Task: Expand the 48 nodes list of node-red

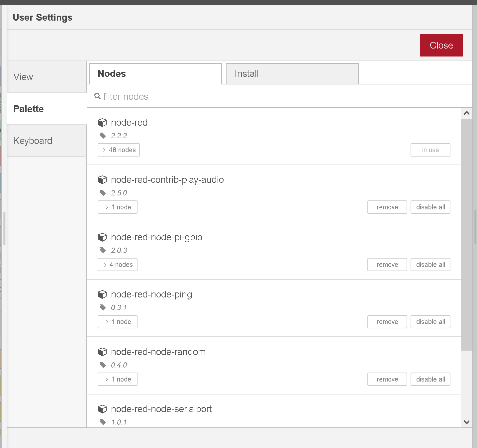Action: click(x=119, y=150)
